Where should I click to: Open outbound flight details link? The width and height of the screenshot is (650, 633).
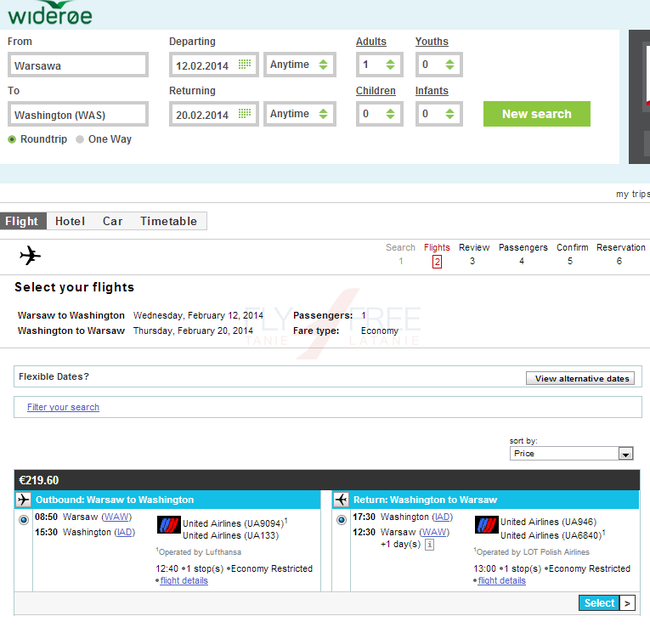click(x=184, y=581)
